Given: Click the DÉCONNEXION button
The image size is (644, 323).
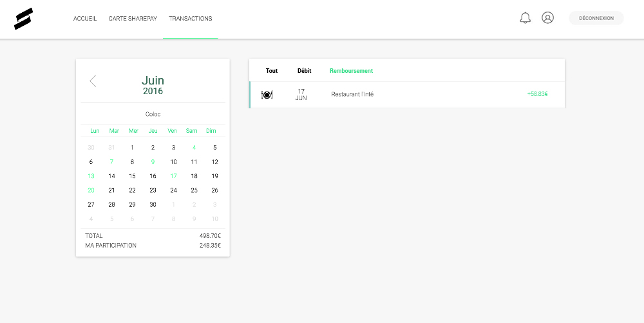Looking at the screenshot, I should pyautogui.click(x=596, y=18).
